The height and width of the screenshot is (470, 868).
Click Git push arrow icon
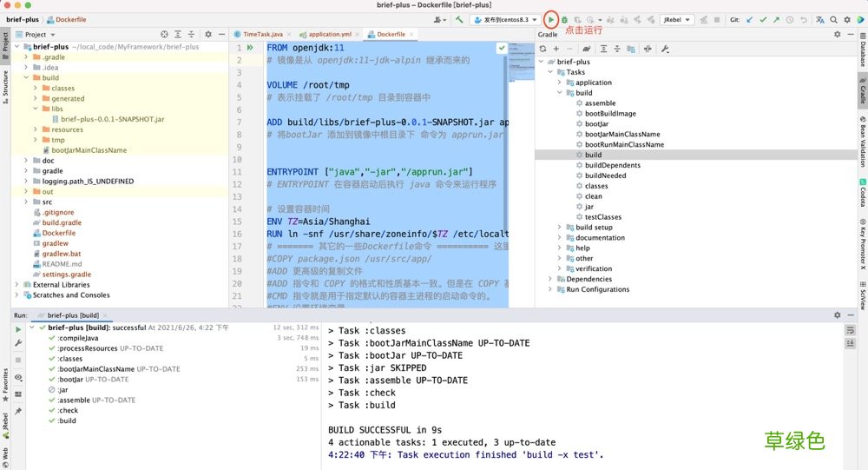pos(776,19)
